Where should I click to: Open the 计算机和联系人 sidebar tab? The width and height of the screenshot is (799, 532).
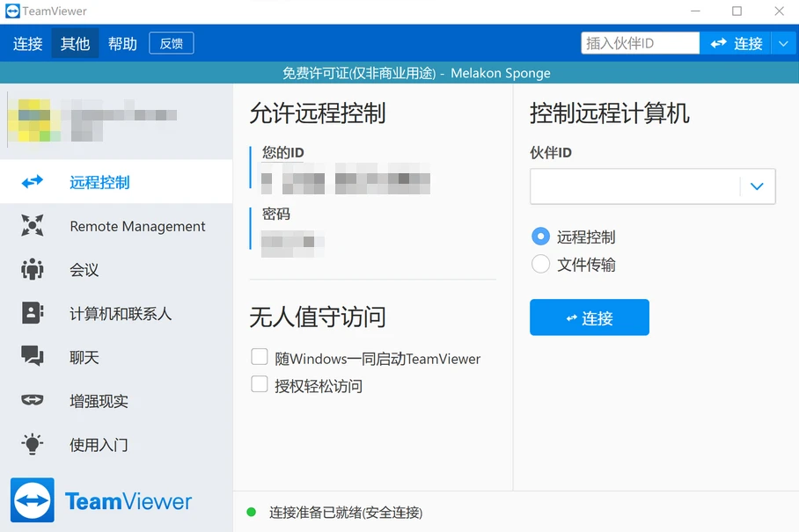coord(116,313)
